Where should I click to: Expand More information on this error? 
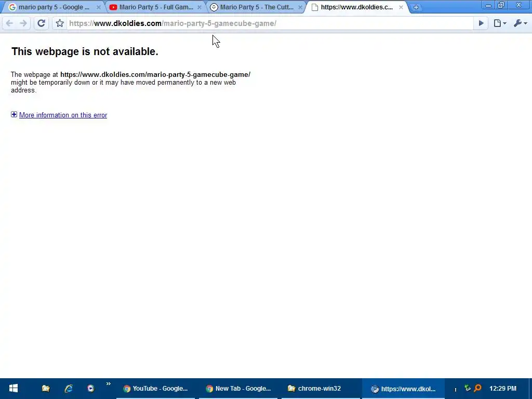14,114
